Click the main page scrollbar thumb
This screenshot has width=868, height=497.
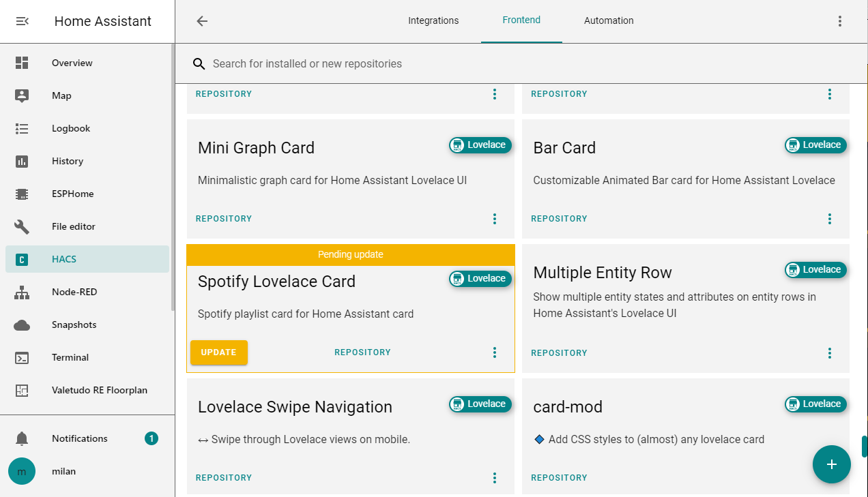pyautogui.click(x=865, y=447)
